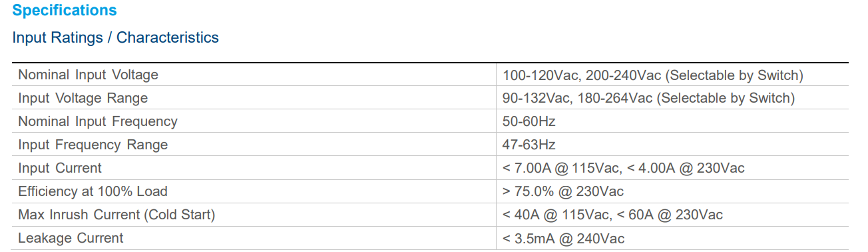Click the Input Frequency Range label
868x252 pixels.
point(93,145)
